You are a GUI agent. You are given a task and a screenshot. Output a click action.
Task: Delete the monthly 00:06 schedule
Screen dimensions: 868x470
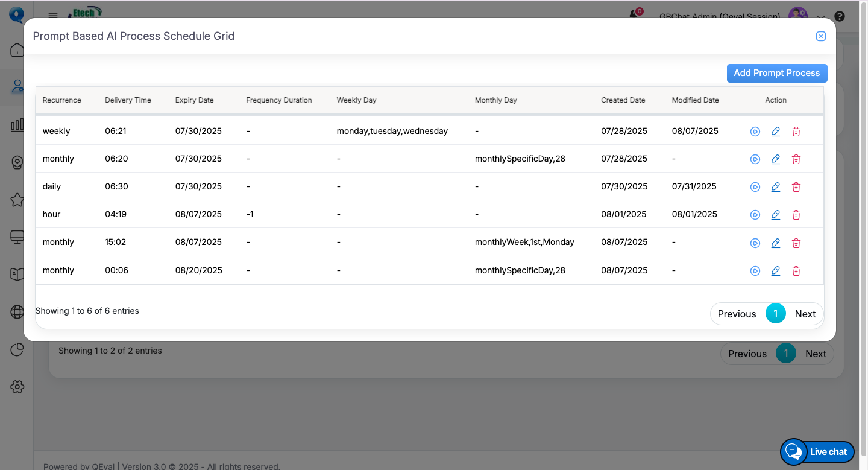(x=796, y=271)
